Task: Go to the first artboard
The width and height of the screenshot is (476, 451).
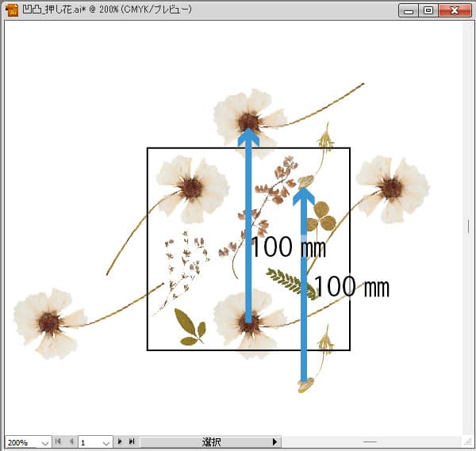Action: [59, 441]
